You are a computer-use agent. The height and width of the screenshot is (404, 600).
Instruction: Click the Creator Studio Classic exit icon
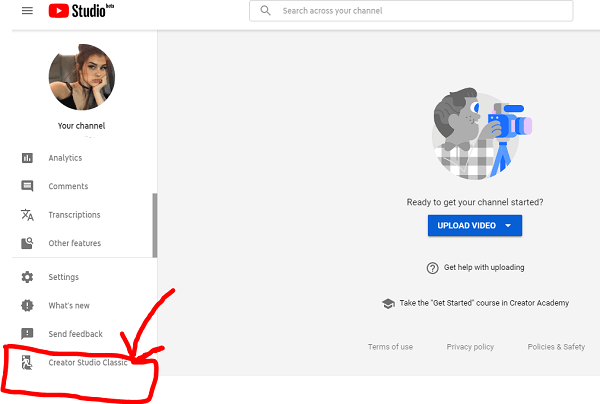coord(27,362)
